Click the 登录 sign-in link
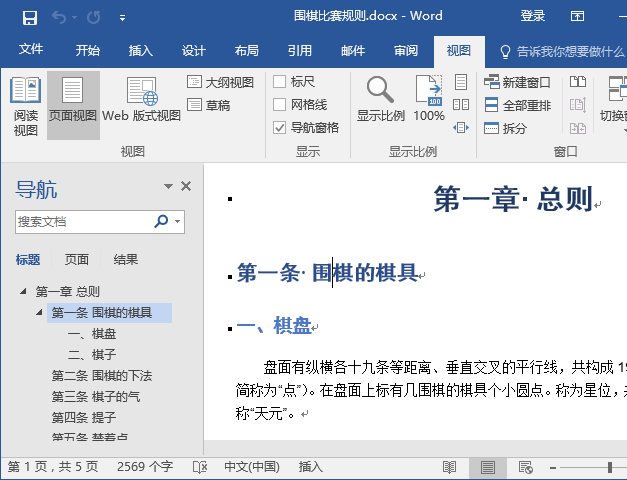Image resolution: width=627 pixels, height=480 pixels. [x=533, y=16]
